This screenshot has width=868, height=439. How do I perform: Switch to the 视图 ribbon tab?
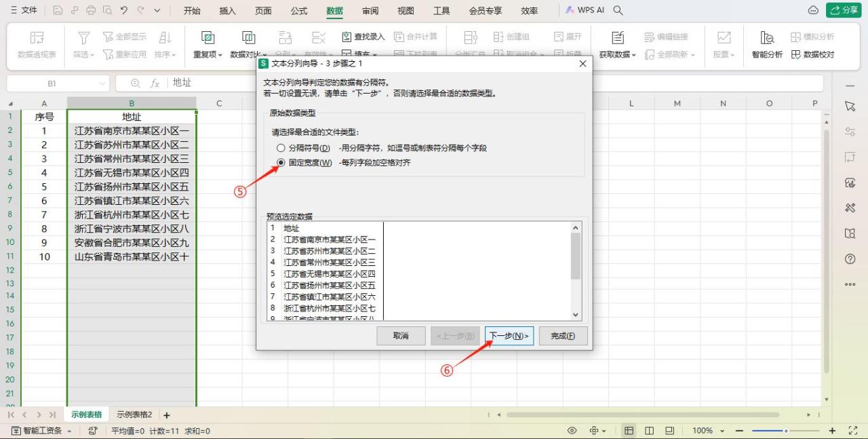coord(406,11)
